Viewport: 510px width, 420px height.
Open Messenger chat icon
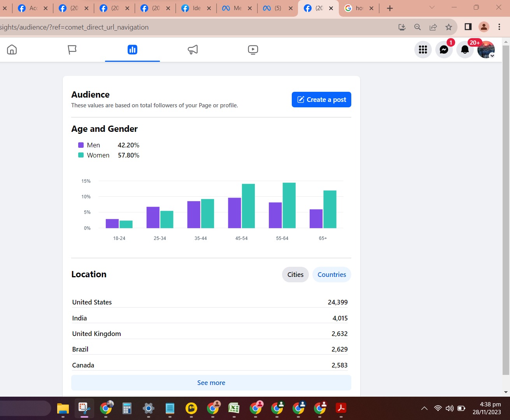pyautogui.click(x=444, y=49)
